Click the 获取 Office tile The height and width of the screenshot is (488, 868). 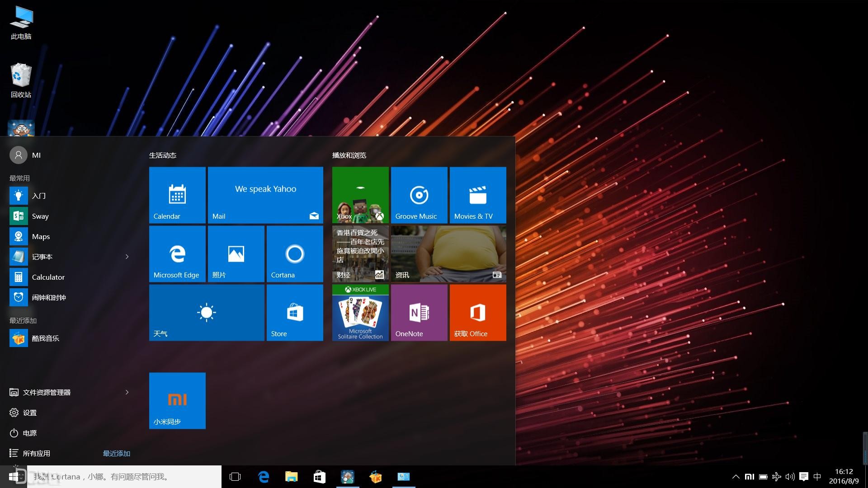coord(478,312)
